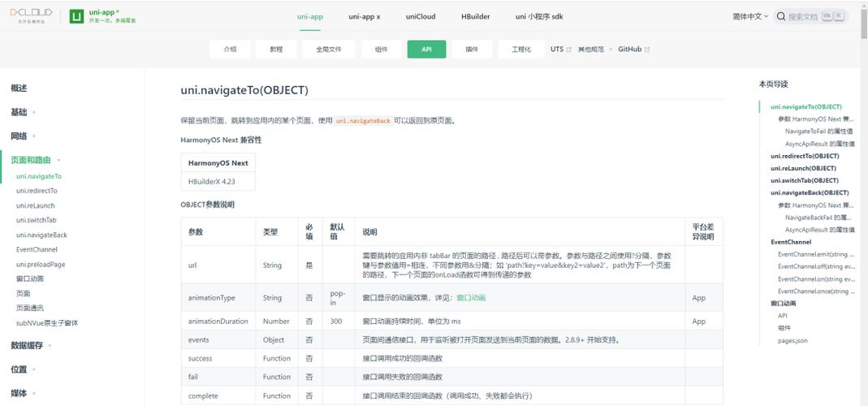Switch to the uni-app top tab
868x406 pixels.
[310, 16]
